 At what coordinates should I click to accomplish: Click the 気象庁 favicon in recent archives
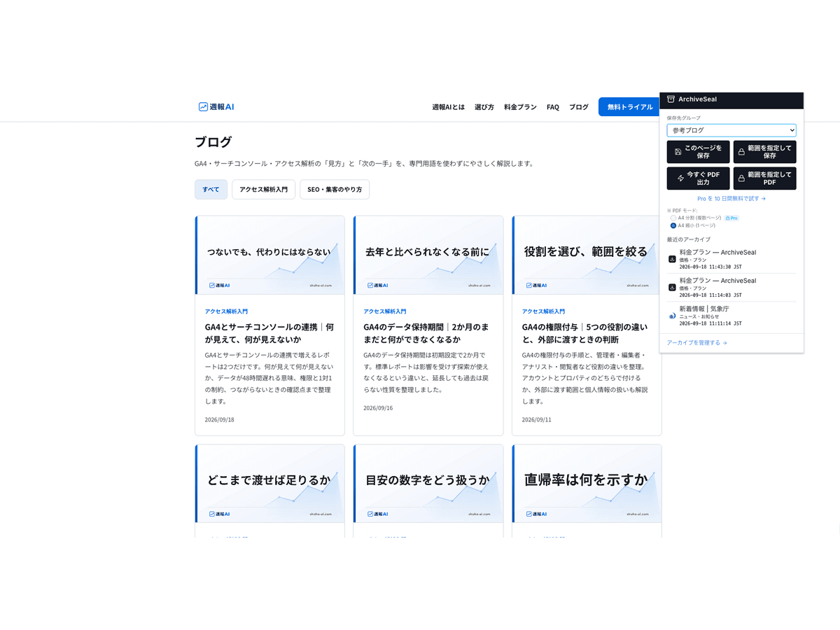(672, 316)
